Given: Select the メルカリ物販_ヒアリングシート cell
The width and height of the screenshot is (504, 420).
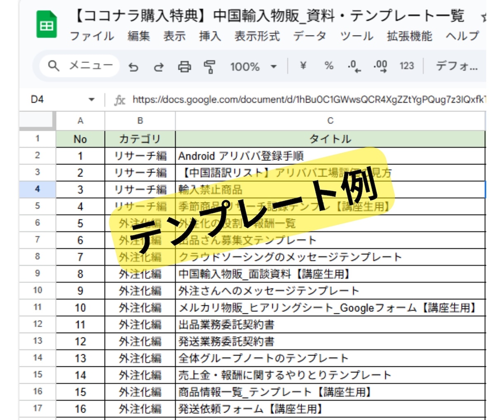Looking at the screenshot, I should pyautogui.click(x=330, y=308).
